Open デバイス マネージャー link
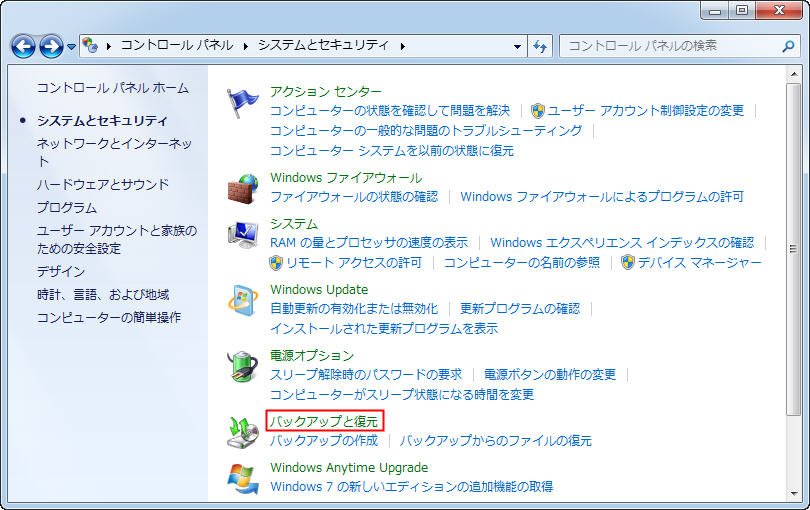810x510 pixels. pos(699,262)
